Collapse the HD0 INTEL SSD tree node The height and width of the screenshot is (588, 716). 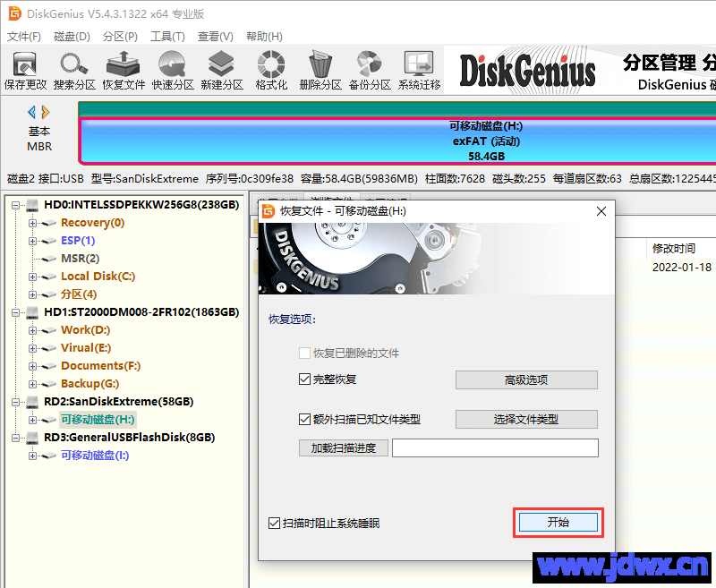point(15,206)
